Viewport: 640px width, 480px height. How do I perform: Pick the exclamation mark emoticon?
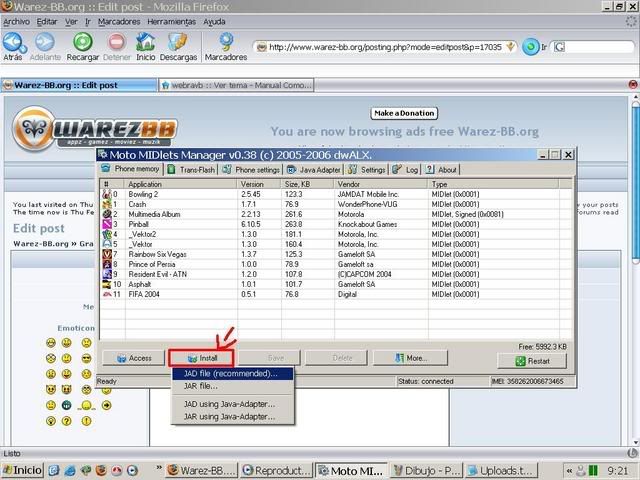86,421
